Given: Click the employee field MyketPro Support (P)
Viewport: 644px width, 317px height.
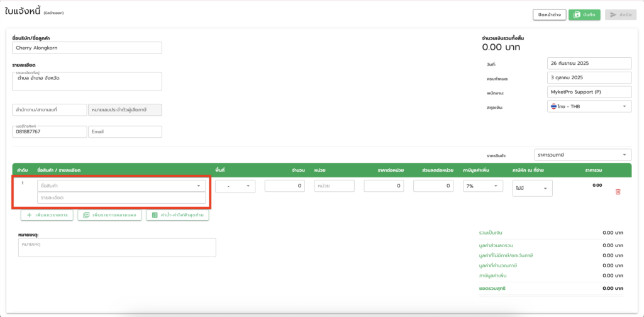Looking at the screenshot, I should [589, 92].
